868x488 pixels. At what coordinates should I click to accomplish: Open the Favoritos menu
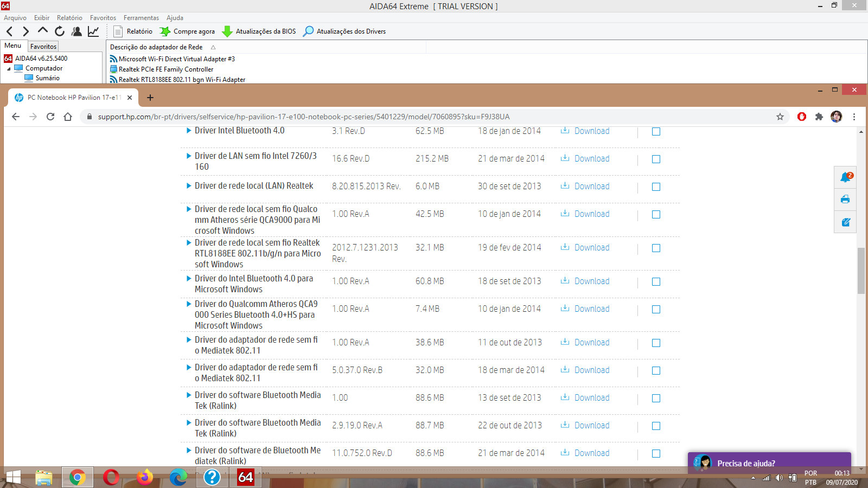(103, 18)
